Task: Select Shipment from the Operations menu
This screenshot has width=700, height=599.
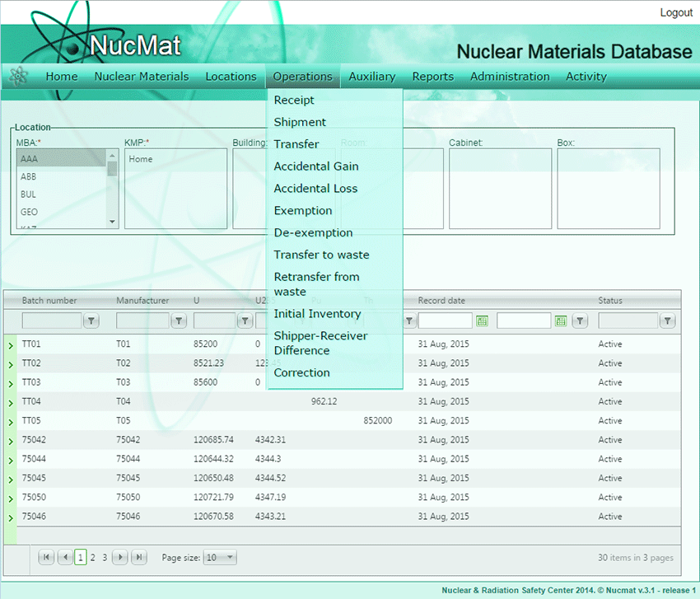Action: click(x=300, y=122)
